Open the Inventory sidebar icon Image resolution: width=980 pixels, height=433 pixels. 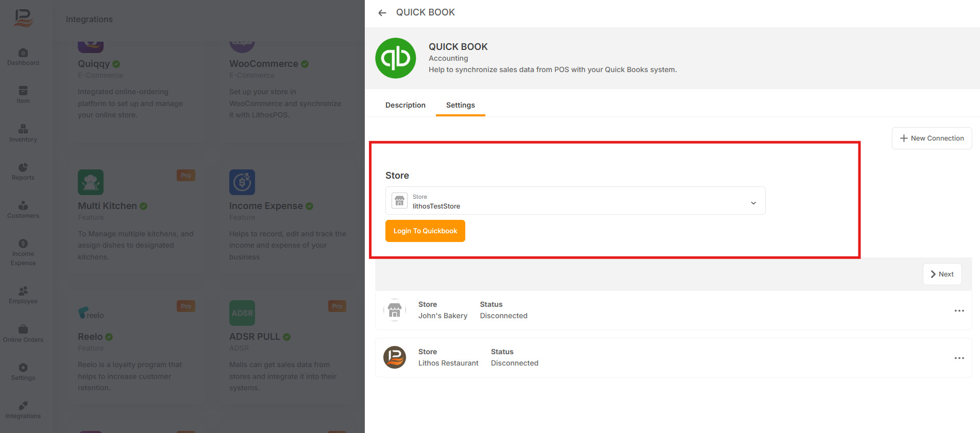[23, 133]
